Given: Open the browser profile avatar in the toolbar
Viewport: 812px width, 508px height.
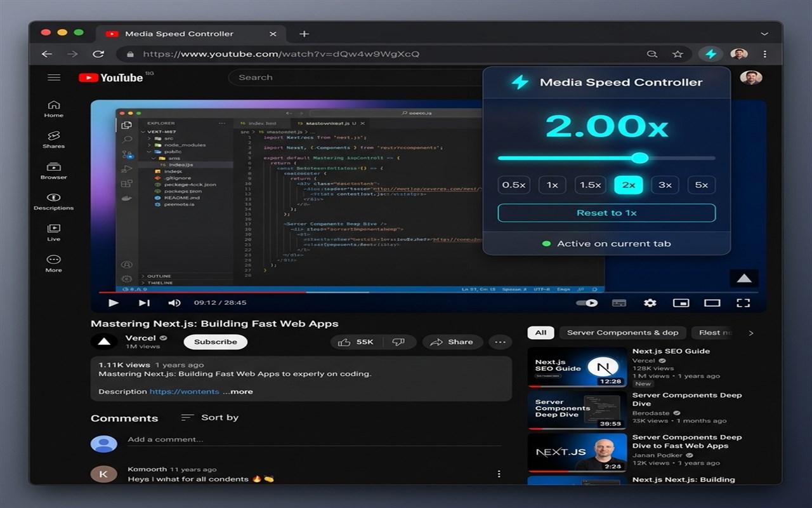Looking at the screenshot, I should click(x=739, y=54).
